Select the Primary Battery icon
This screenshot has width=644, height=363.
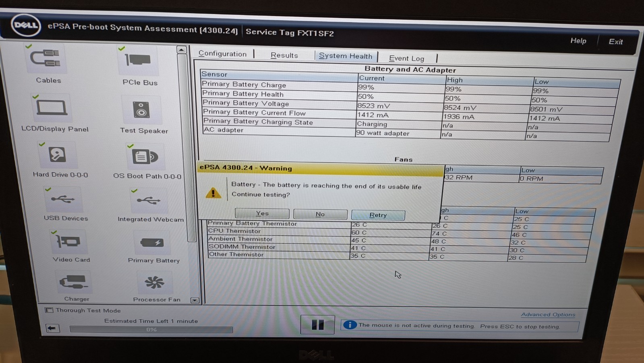coord(152,243)
